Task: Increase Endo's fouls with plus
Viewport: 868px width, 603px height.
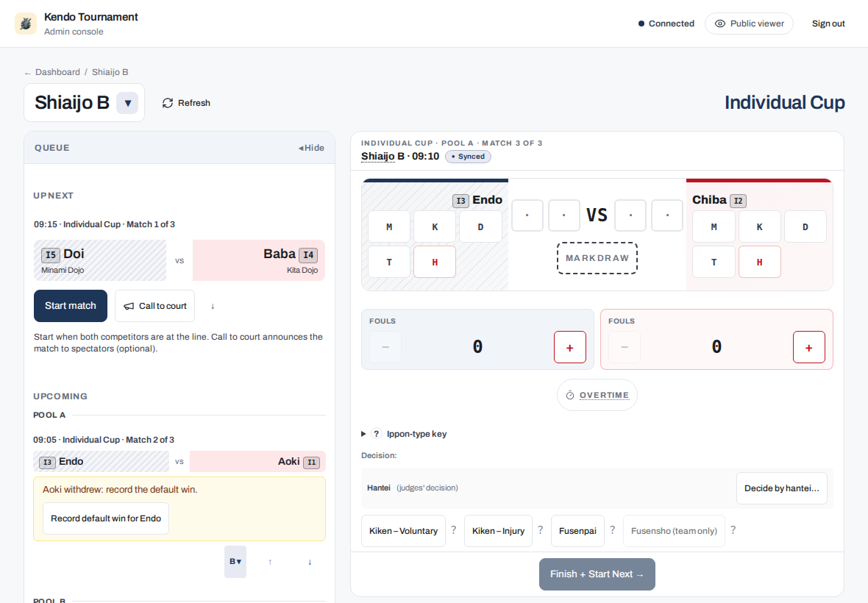Action: [x=569, y=347]
